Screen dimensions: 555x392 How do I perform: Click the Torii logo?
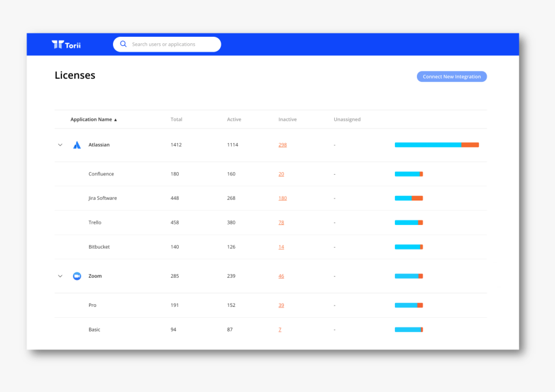66,44
